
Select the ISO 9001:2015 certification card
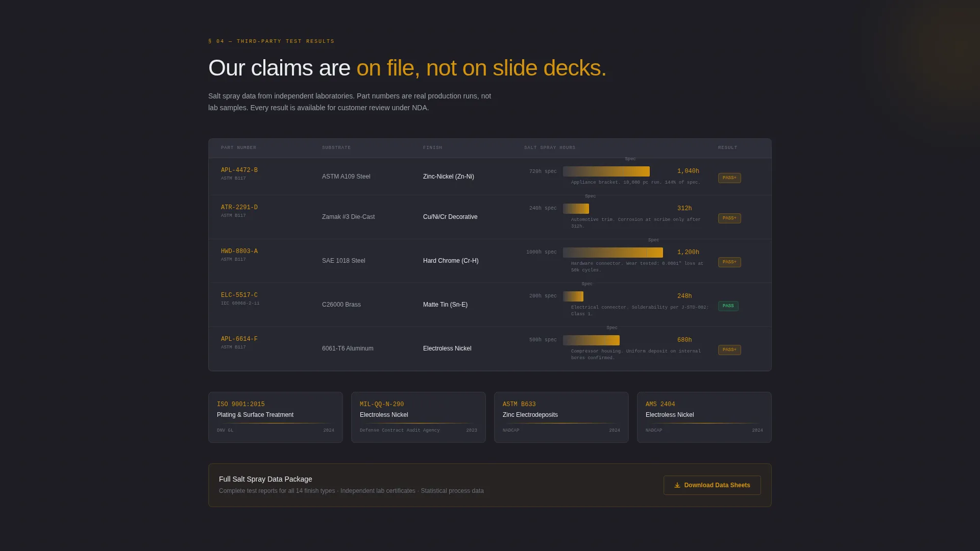click(x=276, y=417)
